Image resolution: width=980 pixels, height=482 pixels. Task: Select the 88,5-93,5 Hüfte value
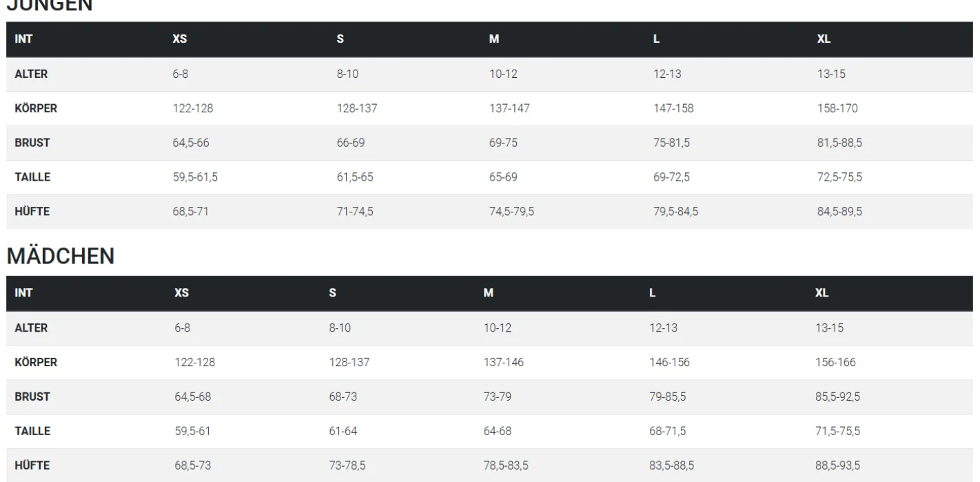coord(837,465)
